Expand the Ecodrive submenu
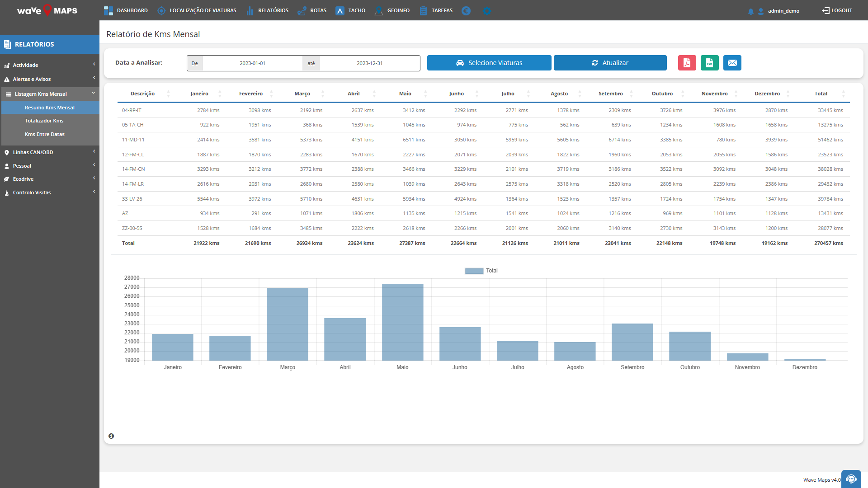Image resolution: width=868 pixels, height=488 pixels. [x=94, y=178]
